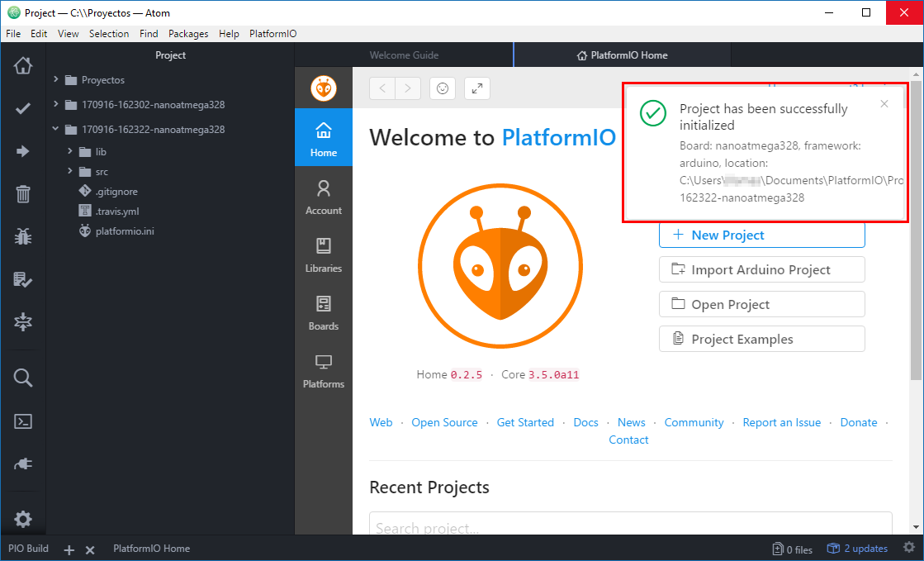Viewport: 924px width, 561px height.
Task: Open the Home section in PlatformIO sidebar
Action: (x=324, y=137)
